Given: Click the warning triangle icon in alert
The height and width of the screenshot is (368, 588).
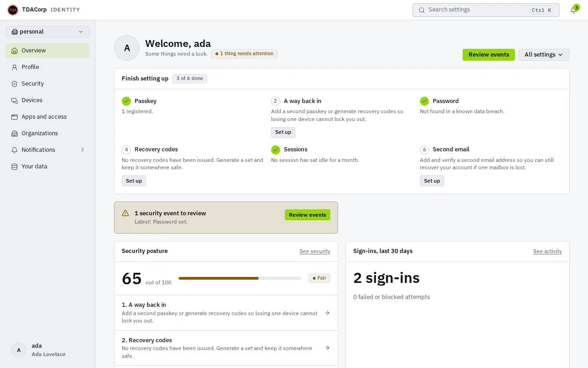Looking at the screenshot, I should [125, 213].
